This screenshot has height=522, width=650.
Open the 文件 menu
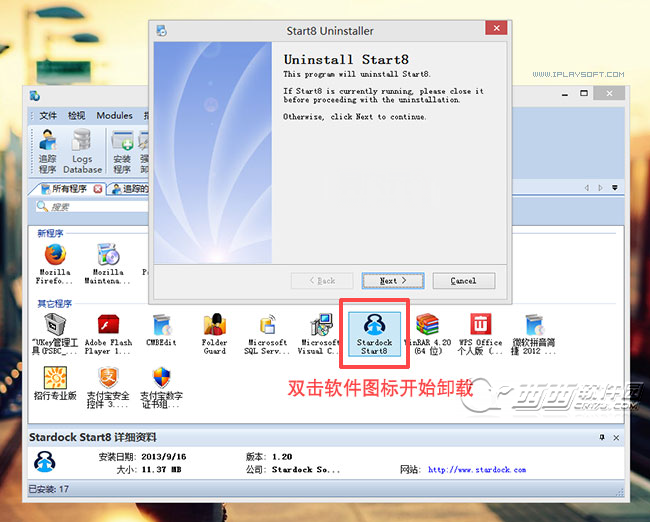point(48,115)
